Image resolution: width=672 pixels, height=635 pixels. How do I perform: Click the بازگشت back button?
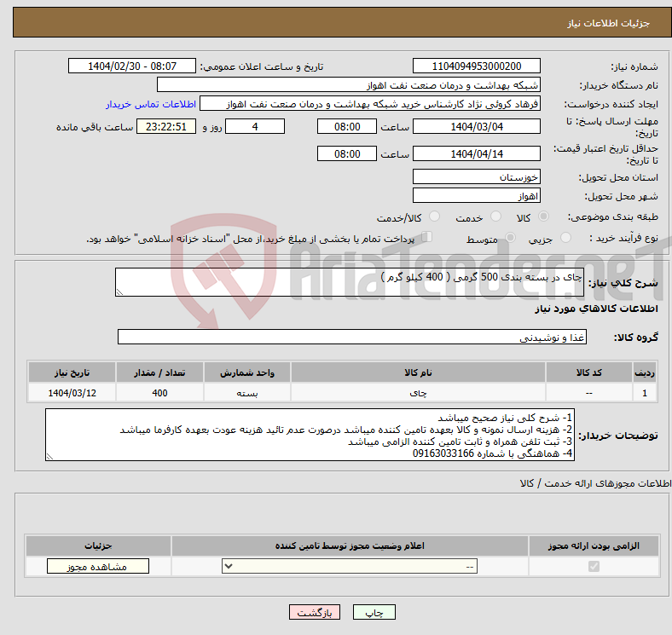315,613
